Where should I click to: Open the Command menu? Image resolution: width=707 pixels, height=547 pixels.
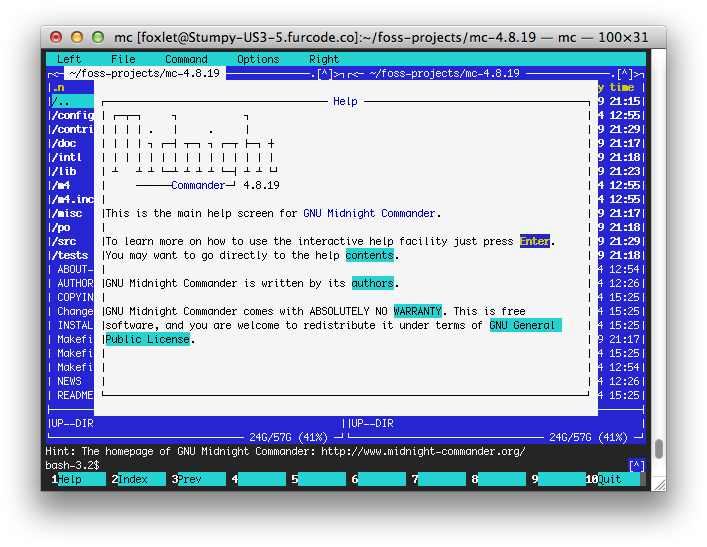(x=186, y=59)
